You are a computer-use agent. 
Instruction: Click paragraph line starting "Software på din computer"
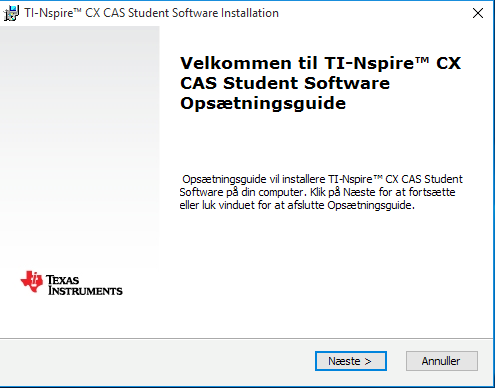click(317, 192)
